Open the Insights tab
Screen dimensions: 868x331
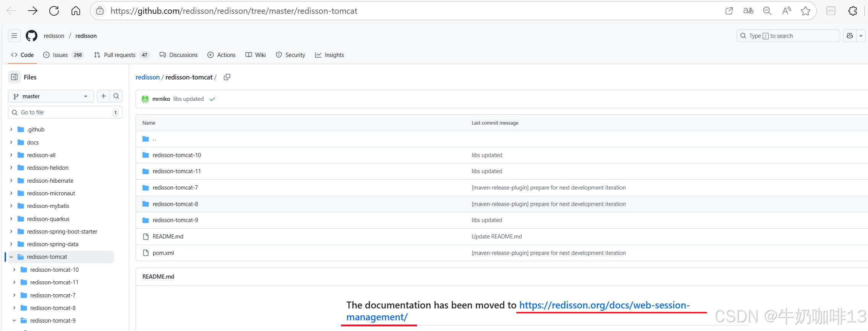(x=330, y=55)
